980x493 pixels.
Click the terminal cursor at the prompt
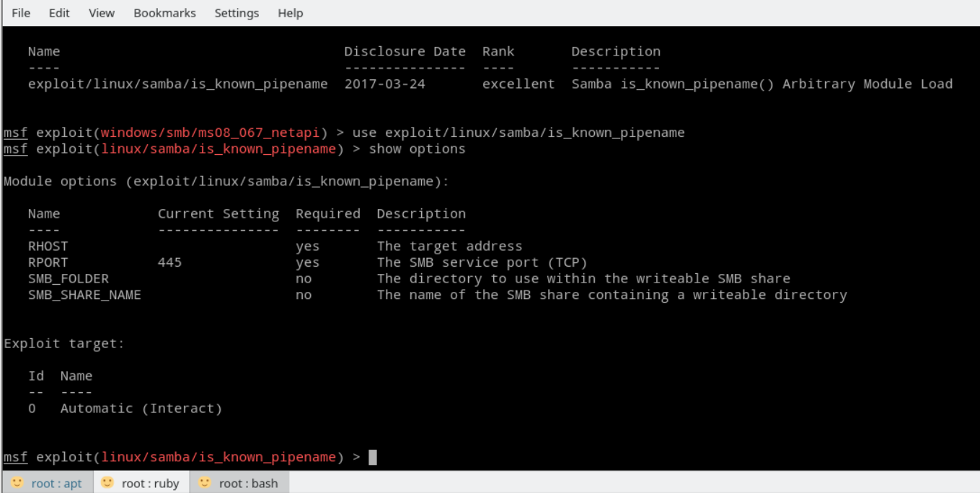pyautogui.click(x=373, y=457)
